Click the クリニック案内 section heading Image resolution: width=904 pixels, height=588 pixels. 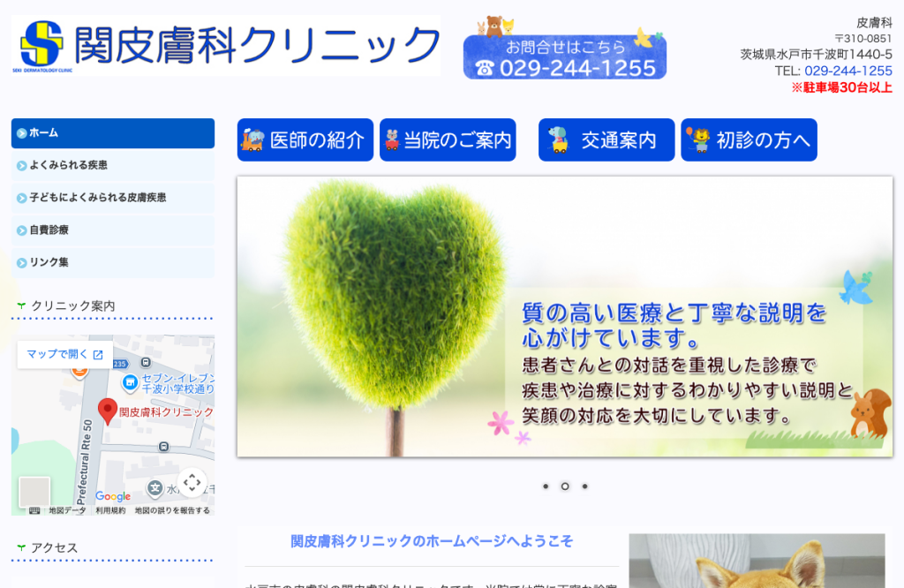(x=73, y=306)
